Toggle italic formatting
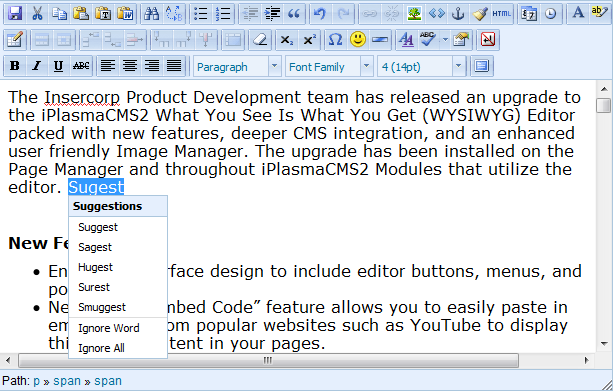 [x=37, y=66]
